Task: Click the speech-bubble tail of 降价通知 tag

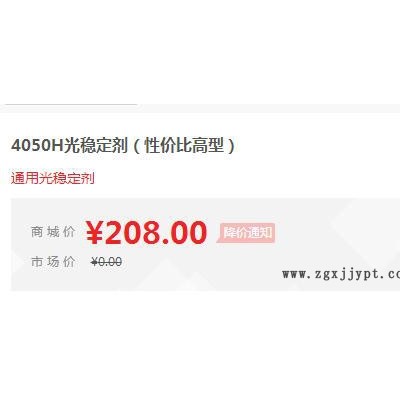Action: (x=219, y=240)
